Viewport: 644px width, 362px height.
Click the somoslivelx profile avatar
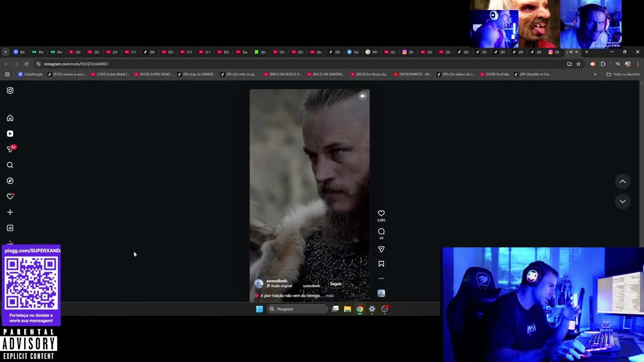pyautogui.click(x=259, y=284)
